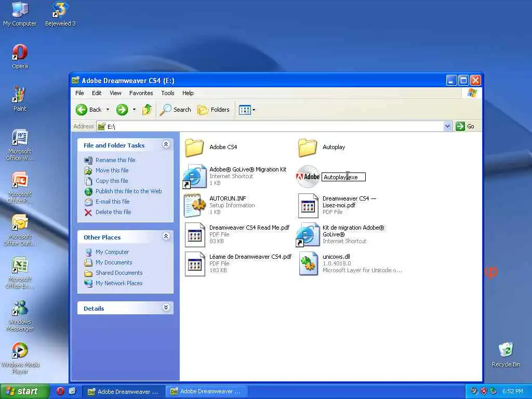Expand the Address bar dropdown
The image size is (532, 399).
click(x=447, y=126)
